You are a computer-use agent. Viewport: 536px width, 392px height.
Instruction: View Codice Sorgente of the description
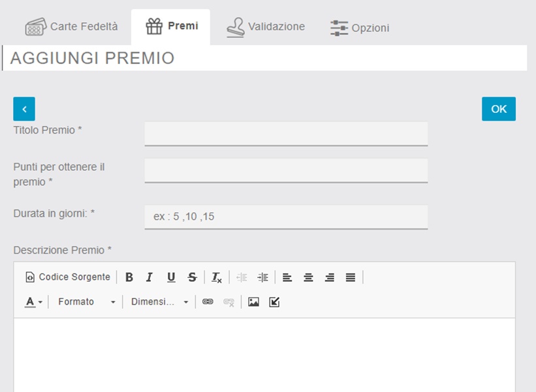point(68,277)
